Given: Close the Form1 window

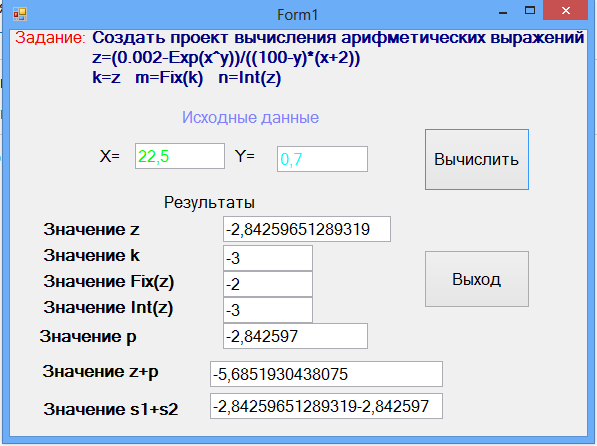Looking at the screenshot, I should click(565, 11).
